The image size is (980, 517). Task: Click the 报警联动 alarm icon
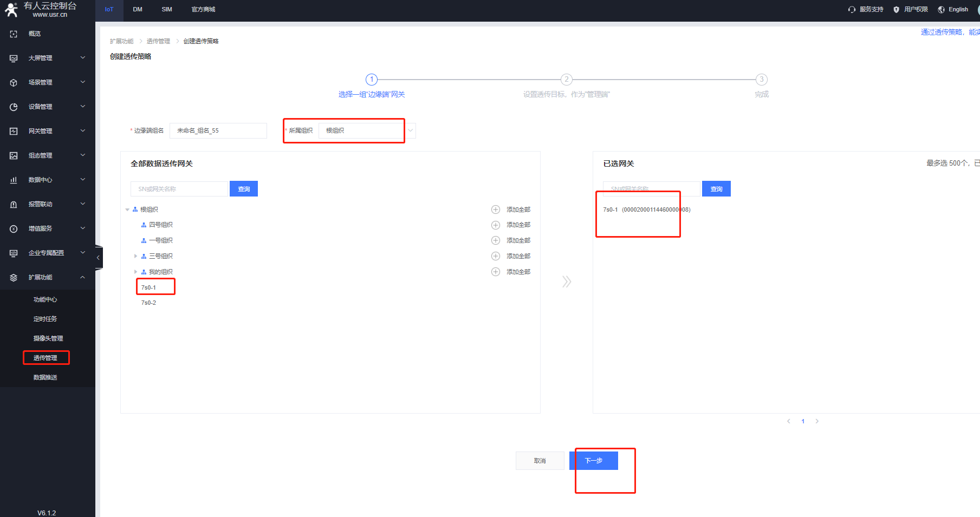point(14,204)
